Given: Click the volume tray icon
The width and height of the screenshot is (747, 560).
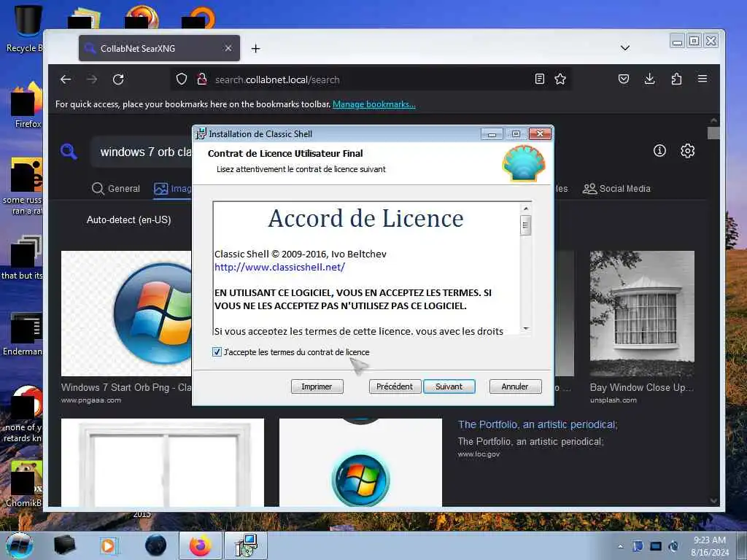Looking at the screenshot, I should pos(673,546).
